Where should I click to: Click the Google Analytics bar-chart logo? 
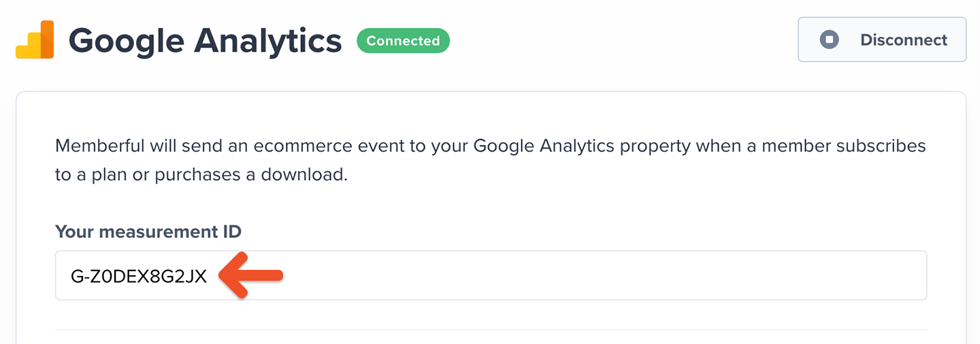tap(35, 40)
